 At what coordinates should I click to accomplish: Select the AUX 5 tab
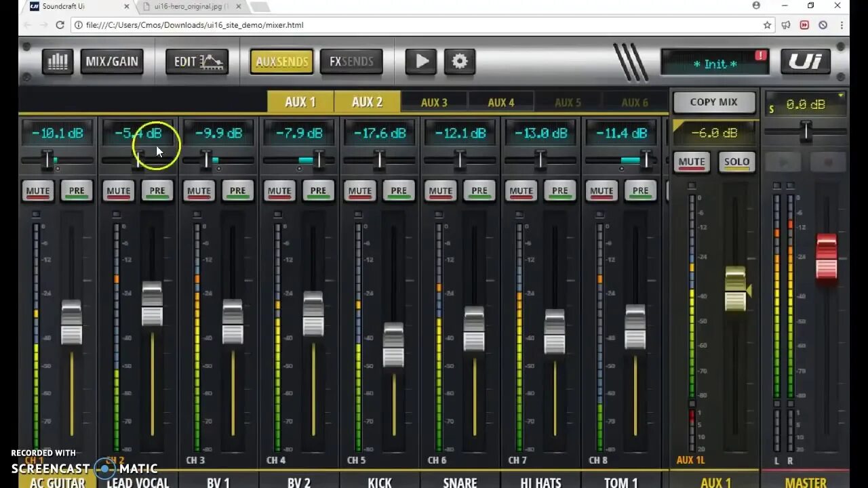click(568, 102)
